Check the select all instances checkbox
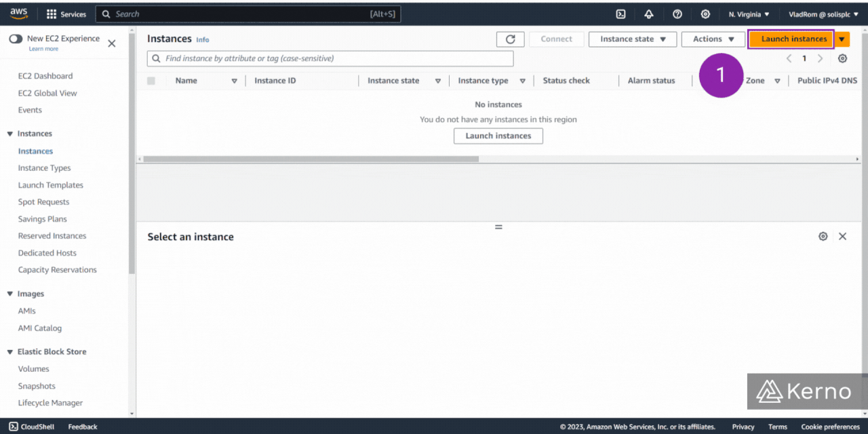The height and width of the screenshot is (434, 868). (151, 81)
